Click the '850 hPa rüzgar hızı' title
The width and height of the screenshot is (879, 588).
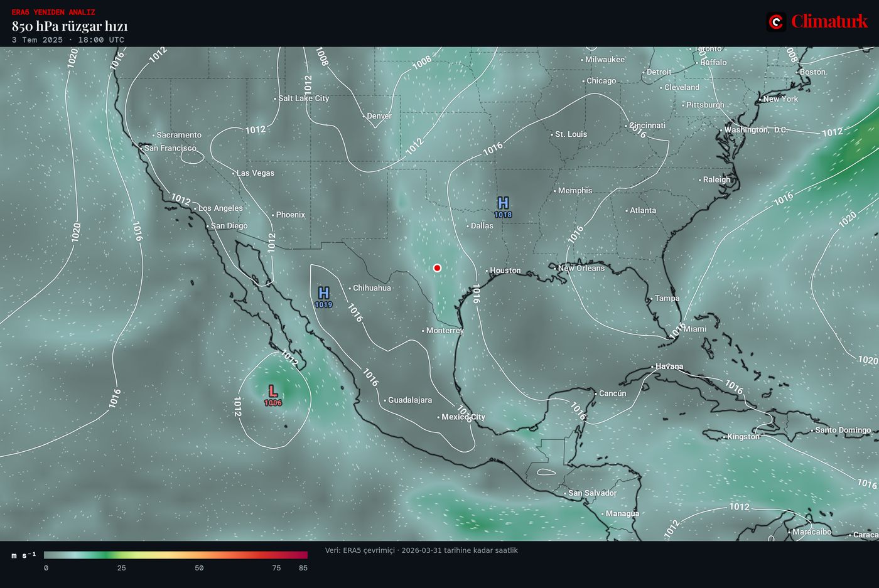click(70, 26)
